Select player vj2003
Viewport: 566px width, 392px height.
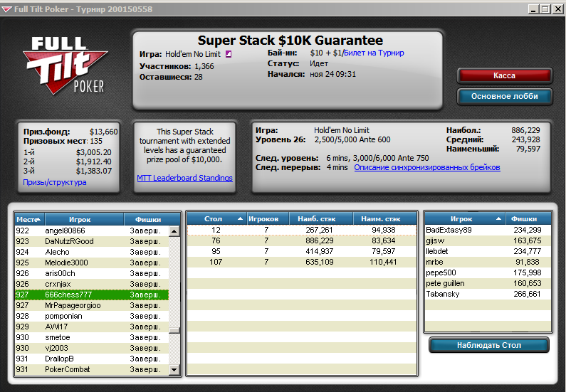[x=92, y=348]
